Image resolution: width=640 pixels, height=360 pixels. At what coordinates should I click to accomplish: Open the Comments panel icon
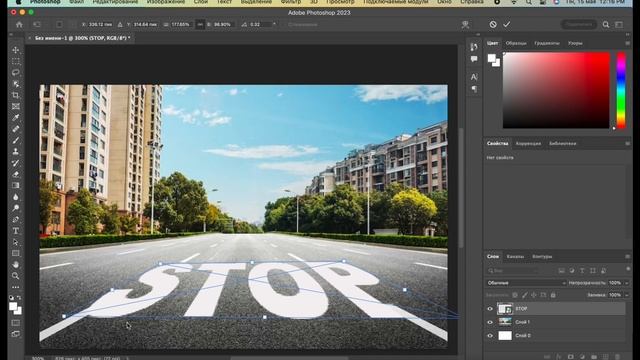[474, 59]
